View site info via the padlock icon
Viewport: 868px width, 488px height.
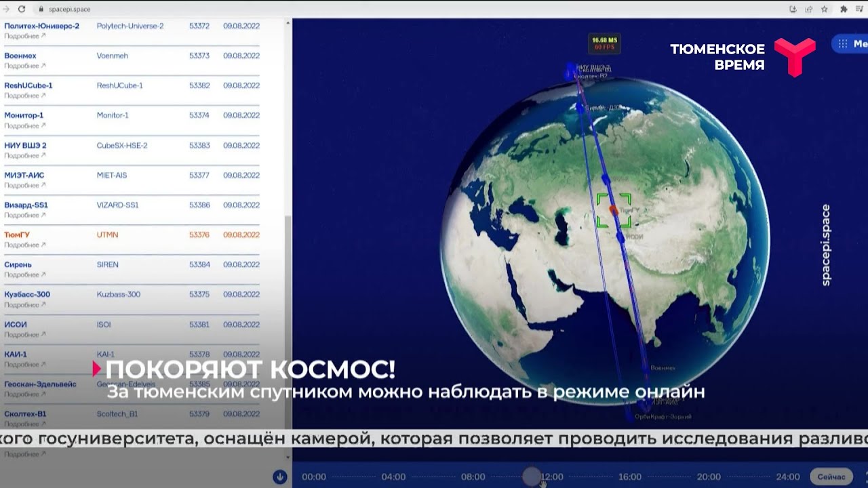click(41, 9)
